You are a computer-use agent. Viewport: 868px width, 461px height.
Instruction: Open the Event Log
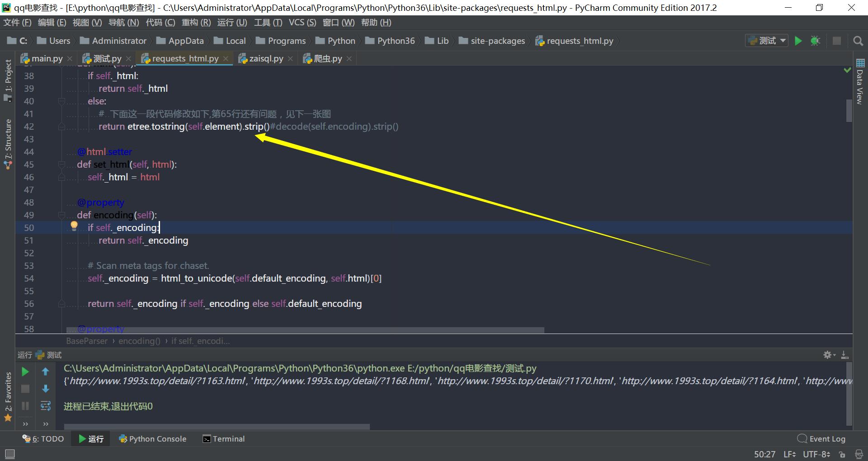point(827,438)
